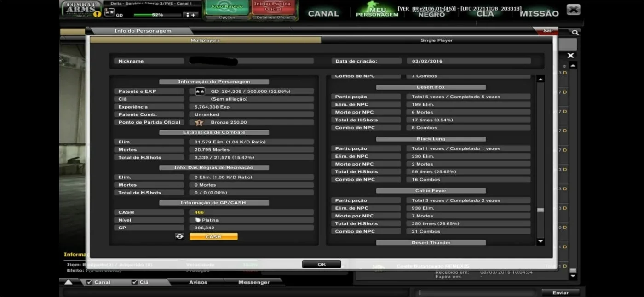Switch to the Single Player tab
The height and width of the screenshot is (297, 644).
437,40
